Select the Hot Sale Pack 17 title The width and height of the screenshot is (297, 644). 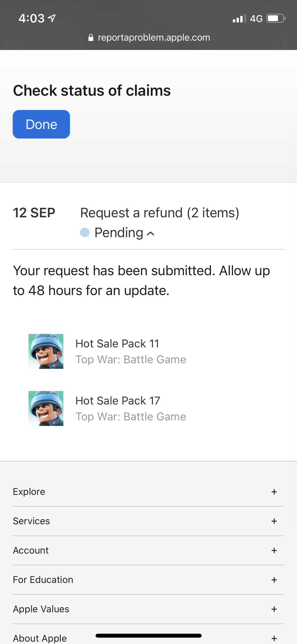coord(118,401)
